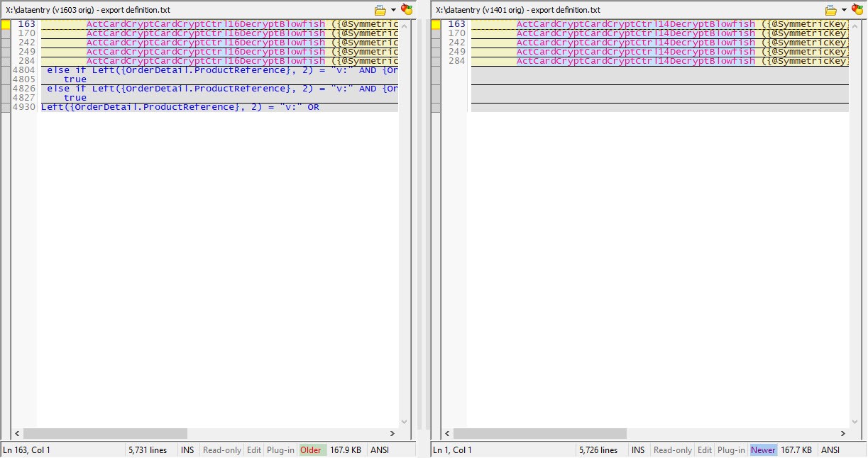868x458 pixels.
Task: Expand the left pane file history dropdown arrow
Action: (x=393, y=10)
